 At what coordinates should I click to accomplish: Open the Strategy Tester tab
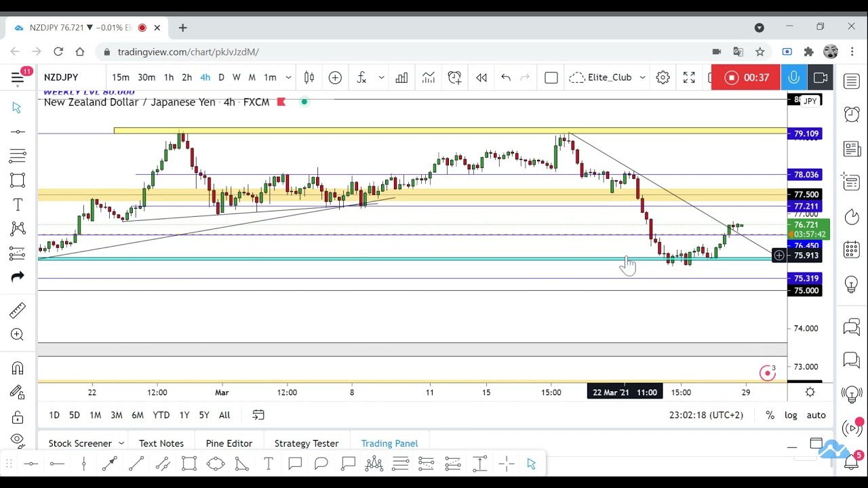pos(307,443)
